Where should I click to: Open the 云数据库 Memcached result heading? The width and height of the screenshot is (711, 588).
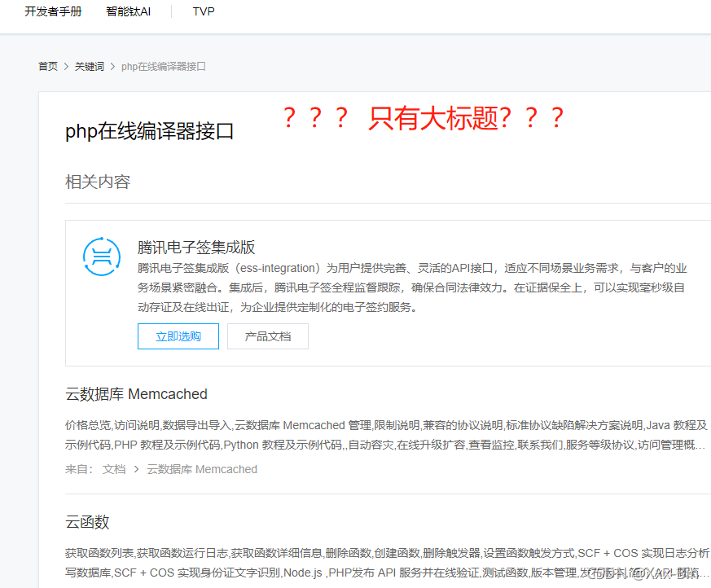135,393
